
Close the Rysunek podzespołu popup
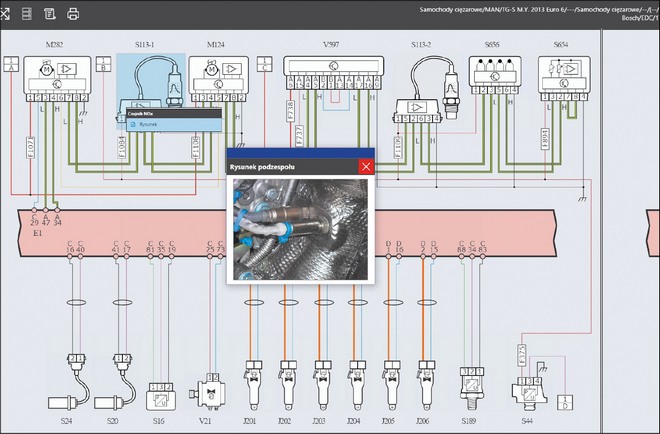[366, 167]
